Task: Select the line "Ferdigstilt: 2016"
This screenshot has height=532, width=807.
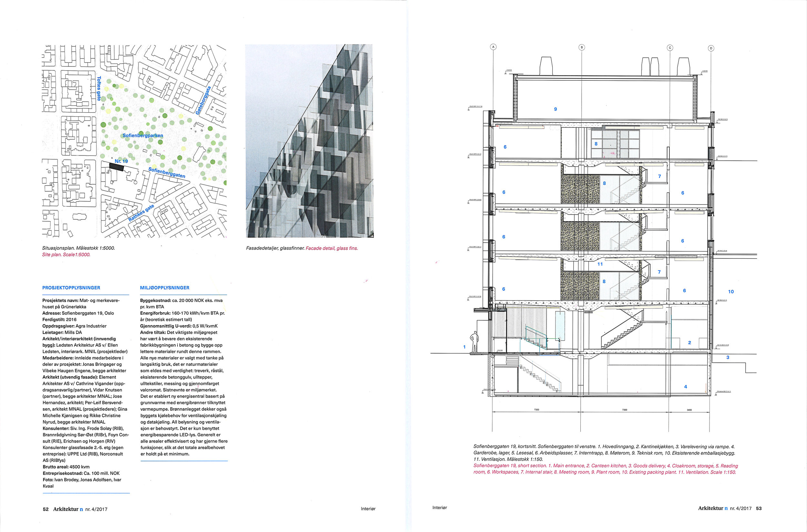Action: coord(59,320)
